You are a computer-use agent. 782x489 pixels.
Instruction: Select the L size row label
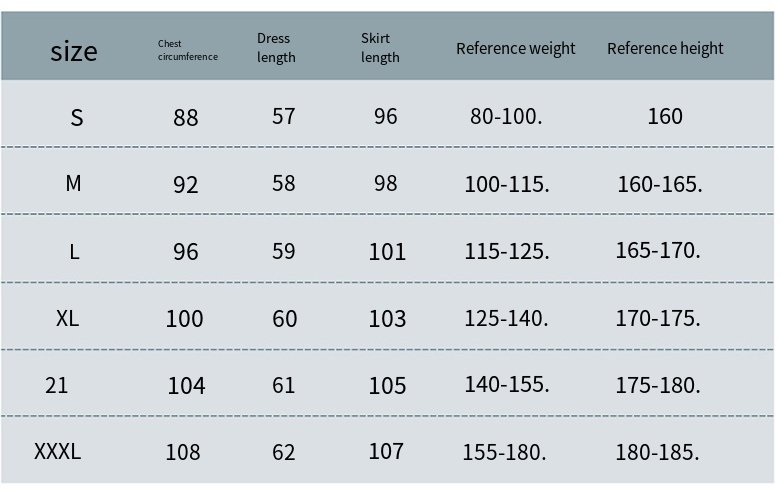(74, 251)
